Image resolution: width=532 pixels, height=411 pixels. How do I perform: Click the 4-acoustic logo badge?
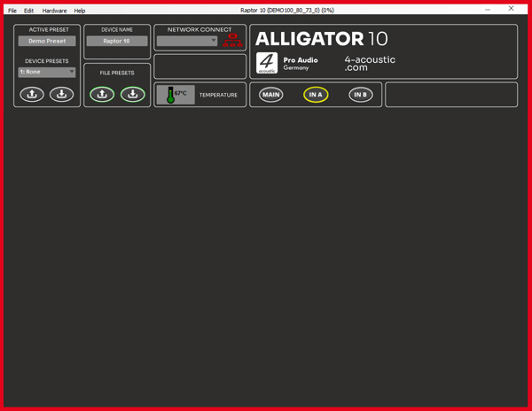[267, 63]
